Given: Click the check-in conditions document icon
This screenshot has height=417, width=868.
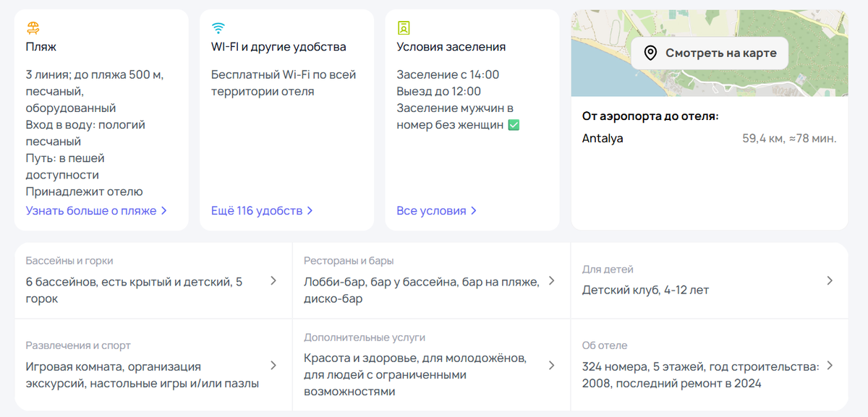Looking at the screenshot, I should tap(404, 28).
